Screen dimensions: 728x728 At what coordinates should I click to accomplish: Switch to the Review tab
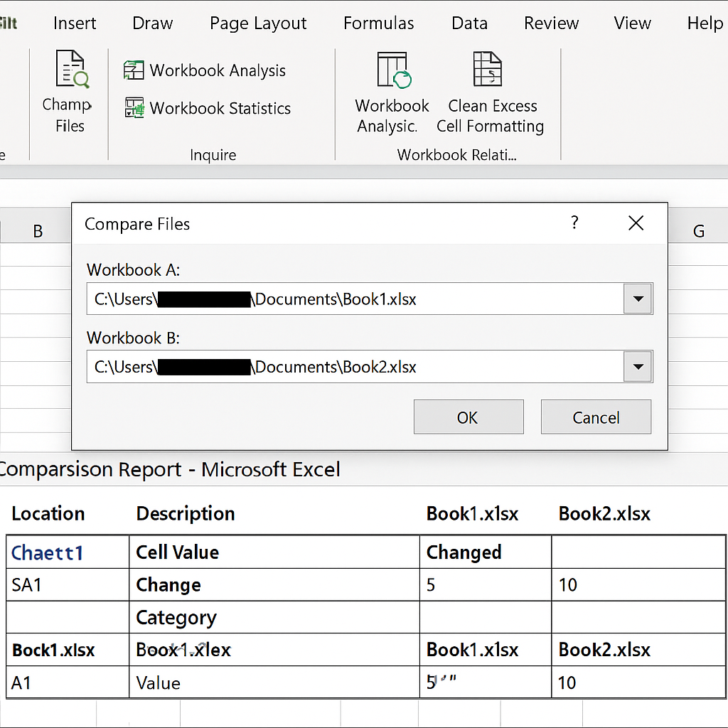pyautogui.click(x=552, y=23)
